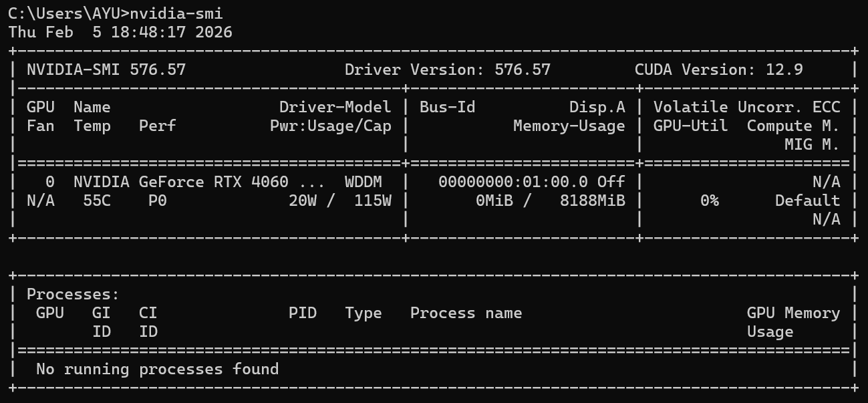Screen dimensions: 868x403
Task: Click the 'GPU Memory' column header
Action: tap(793, 313)
